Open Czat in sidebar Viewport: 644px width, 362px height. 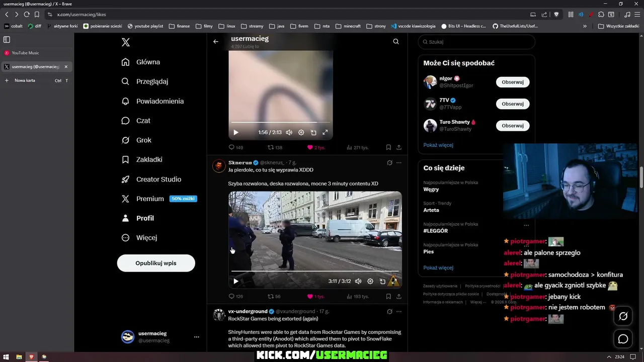tap(136, 121)
